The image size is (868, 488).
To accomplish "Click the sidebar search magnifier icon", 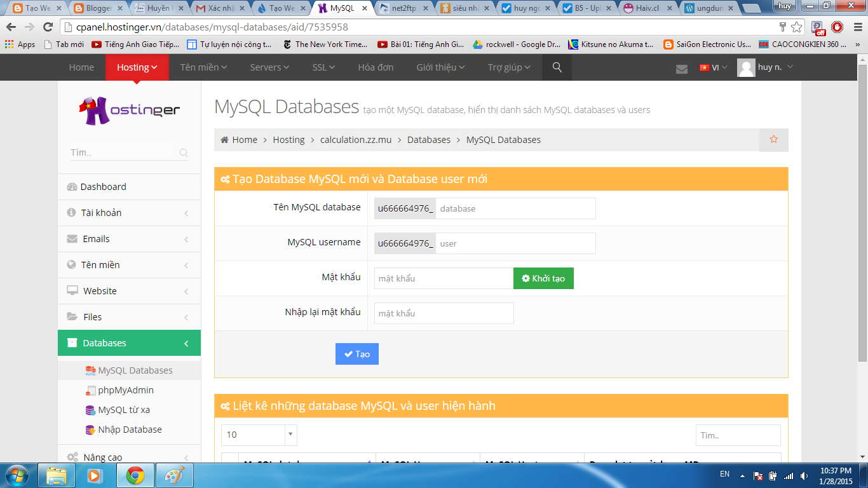I will click(184, 152).
